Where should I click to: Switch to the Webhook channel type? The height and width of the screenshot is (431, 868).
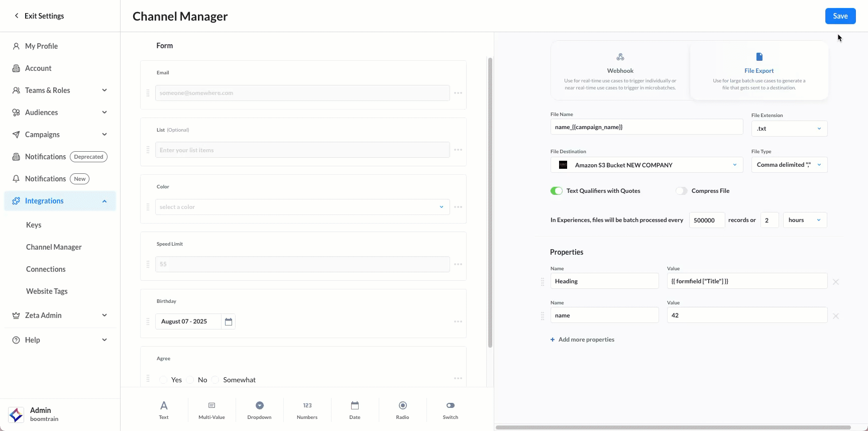(620, 71)
